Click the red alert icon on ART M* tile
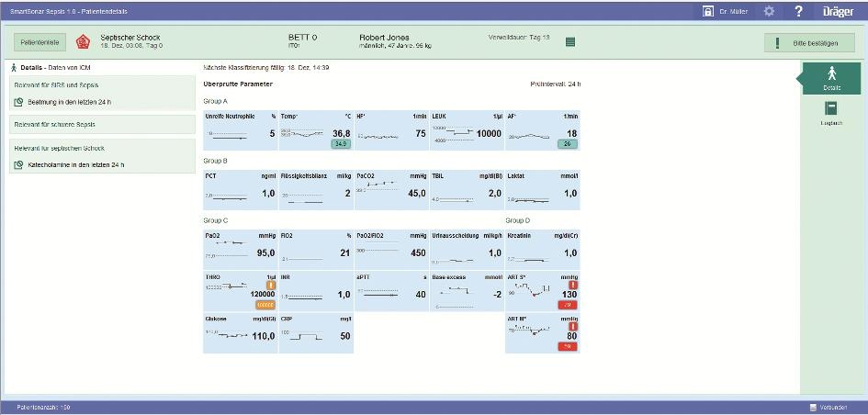 point(573,326)
